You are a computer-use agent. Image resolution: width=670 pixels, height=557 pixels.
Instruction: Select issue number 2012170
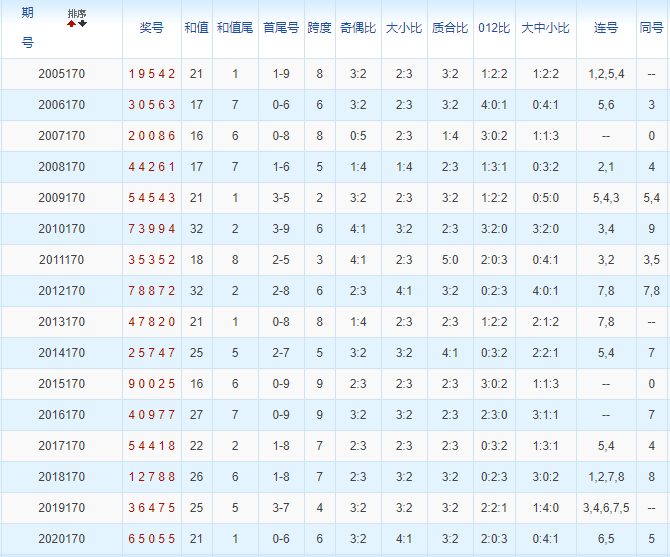(62, 291)
